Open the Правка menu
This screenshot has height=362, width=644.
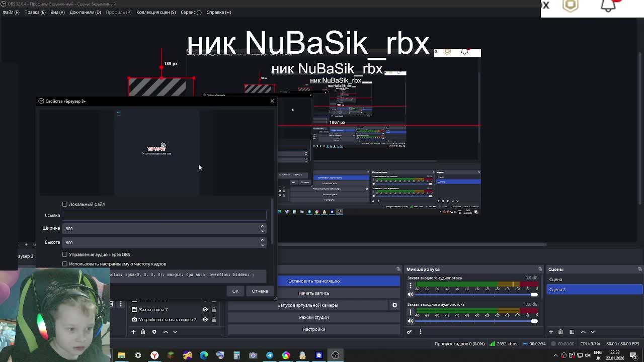coord(35,12)
